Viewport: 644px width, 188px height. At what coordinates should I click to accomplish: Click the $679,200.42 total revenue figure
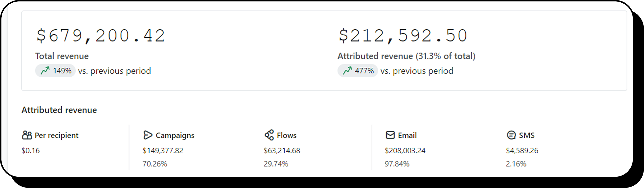point(101,36)
